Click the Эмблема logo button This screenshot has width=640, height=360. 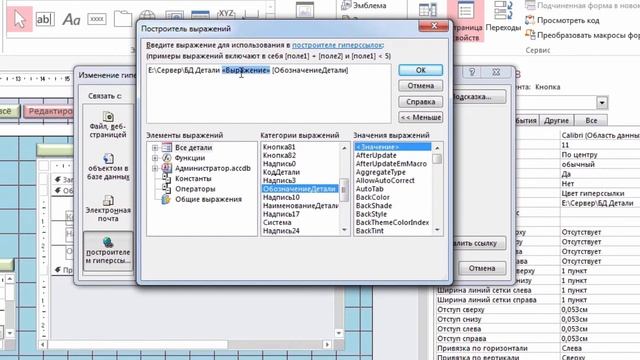364,6
